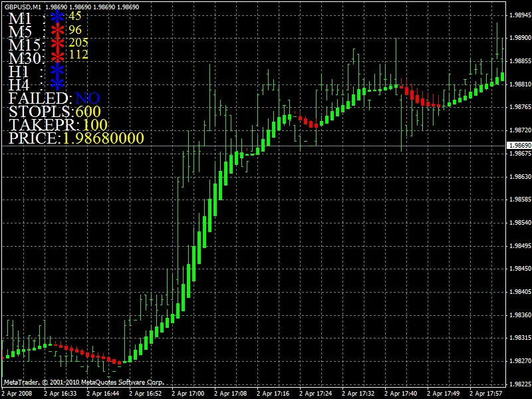
Task: Click the blue H4 signal asterisk
Action: tap(58, 84)
